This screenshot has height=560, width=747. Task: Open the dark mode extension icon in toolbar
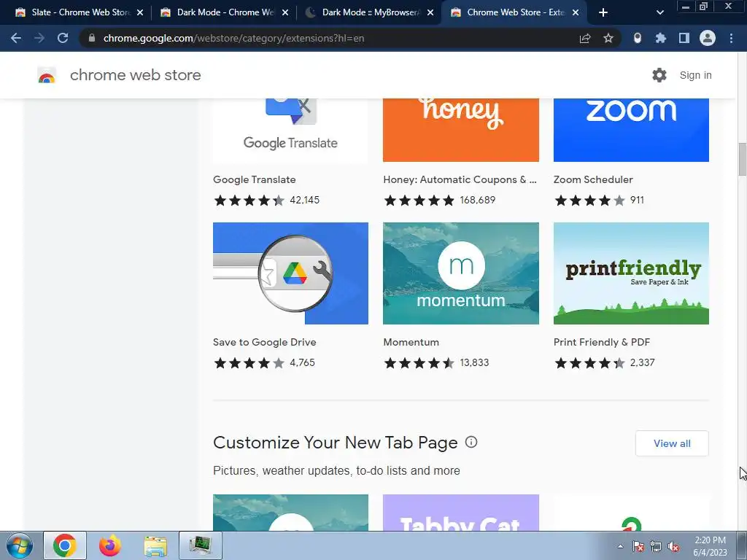[638, 38]
